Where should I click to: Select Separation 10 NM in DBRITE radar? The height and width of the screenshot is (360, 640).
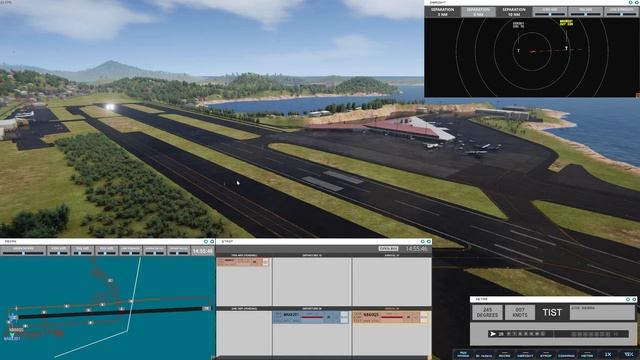pos(514,12)
